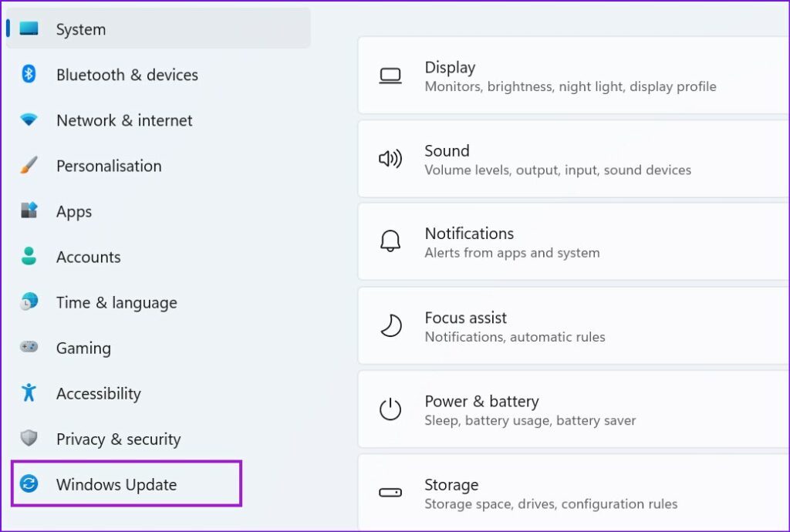Select Time & language
790x532 pixels.
click(x=116, y=302)
